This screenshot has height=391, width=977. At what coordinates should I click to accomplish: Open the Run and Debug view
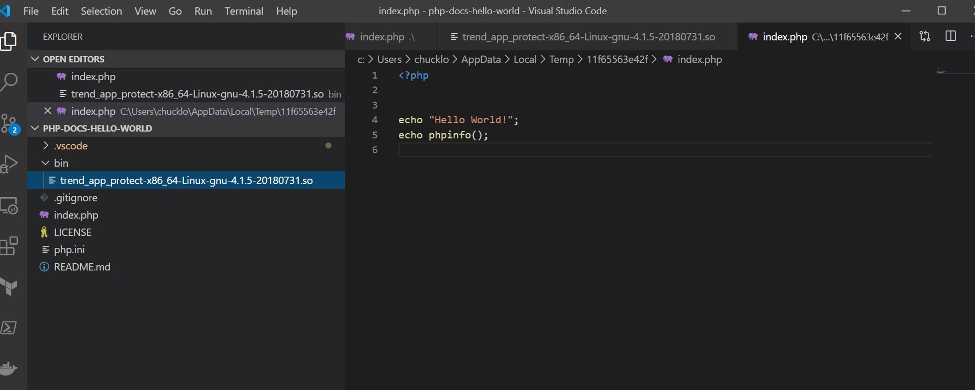[x=9, y=164]
